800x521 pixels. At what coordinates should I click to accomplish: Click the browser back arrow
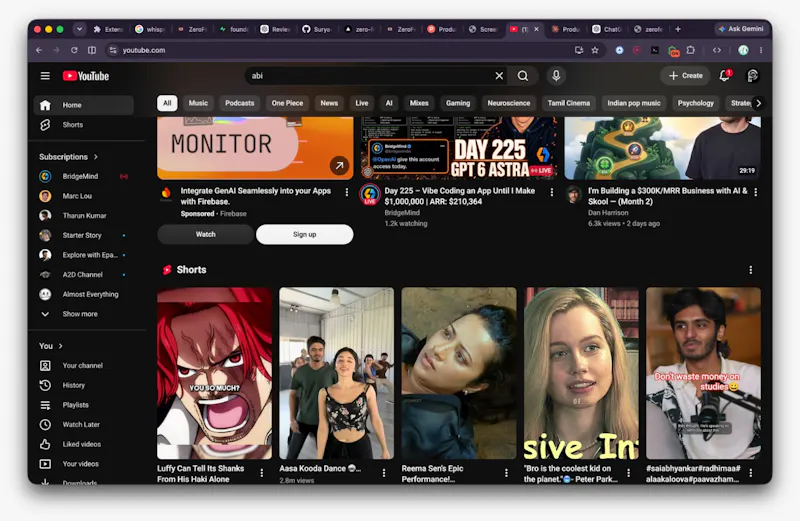(x=39, y=50)
